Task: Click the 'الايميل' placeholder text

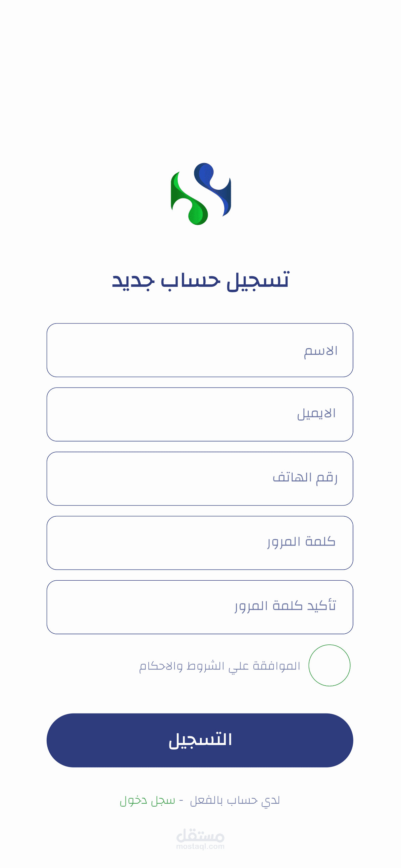Action: pos(316,414)
